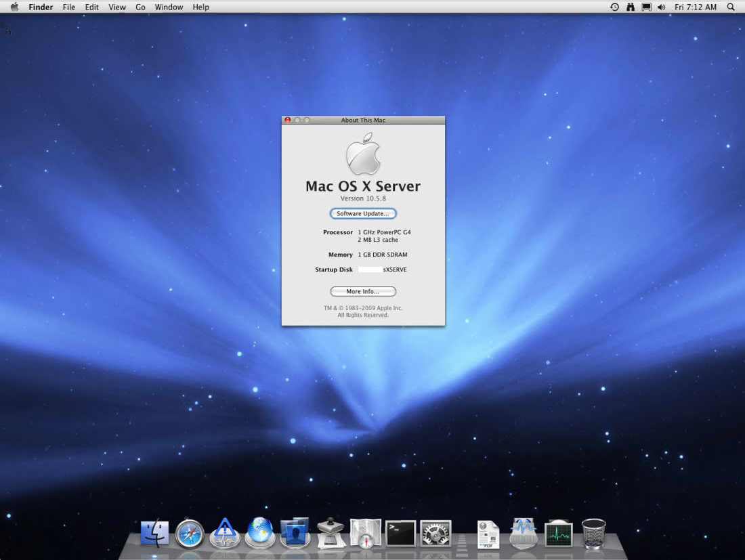
Task: Open the volume control in menu bar
Action: (x=661, y=7)
